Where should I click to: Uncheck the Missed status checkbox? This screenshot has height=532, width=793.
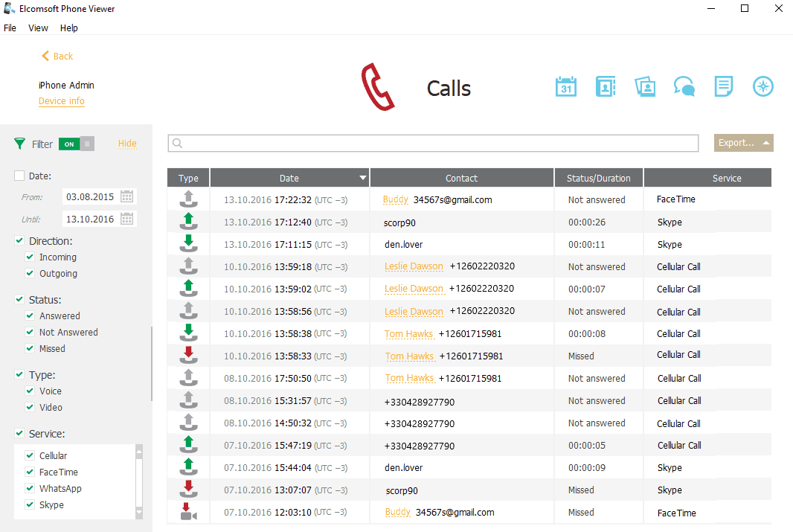click(30, 349)
